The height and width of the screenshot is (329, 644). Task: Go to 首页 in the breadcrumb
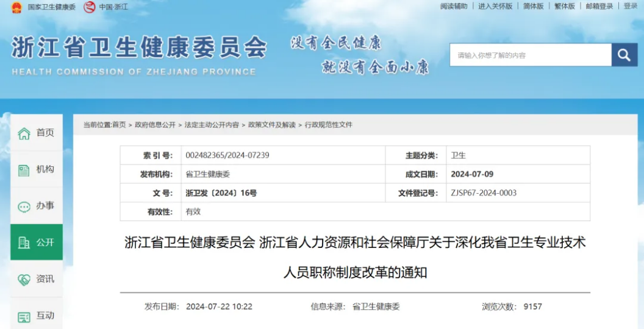[x=119, y=125]
